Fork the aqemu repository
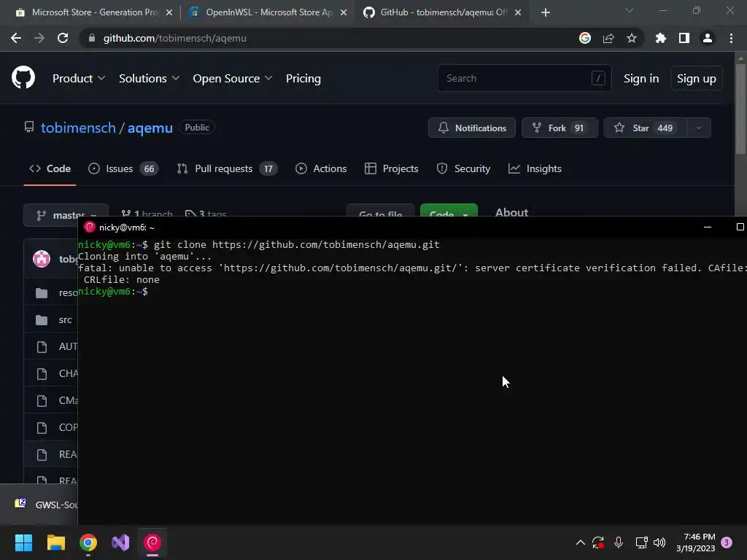Screen dimensions: 747x560 (560, 128)
